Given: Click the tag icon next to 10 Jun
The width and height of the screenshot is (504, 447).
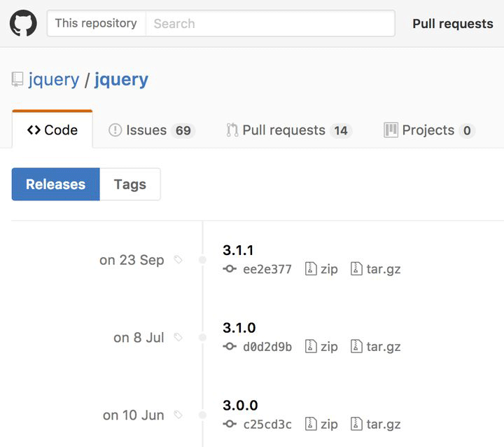Looking at the screenshot, I should [178, 415].
